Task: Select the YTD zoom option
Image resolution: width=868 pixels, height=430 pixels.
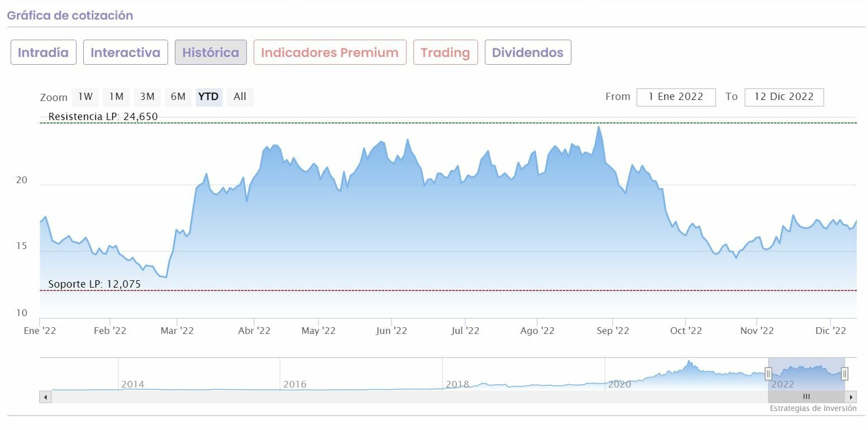Action: (208, 97)
